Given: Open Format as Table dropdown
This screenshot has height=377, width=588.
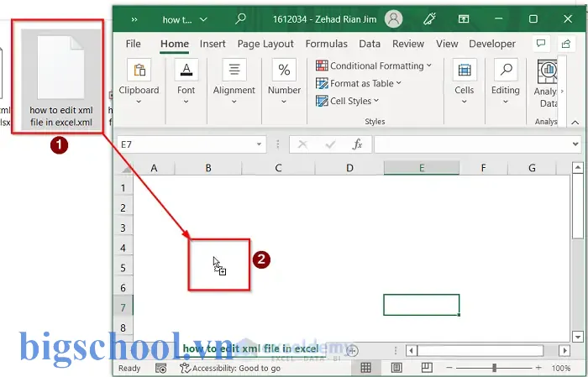Looking at the screenshot, I should click(359, 83).
